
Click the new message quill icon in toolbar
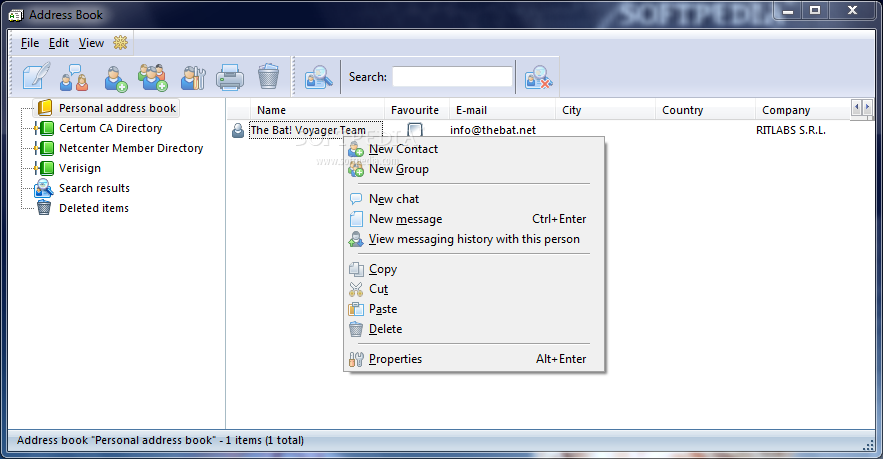(37, 77)
